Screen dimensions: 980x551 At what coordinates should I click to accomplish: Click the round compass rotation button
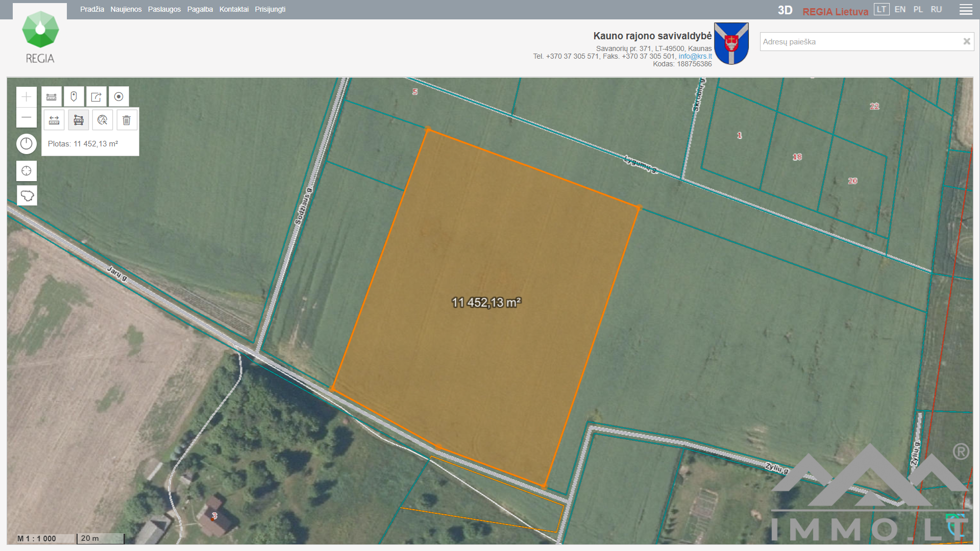pos(27,144)
